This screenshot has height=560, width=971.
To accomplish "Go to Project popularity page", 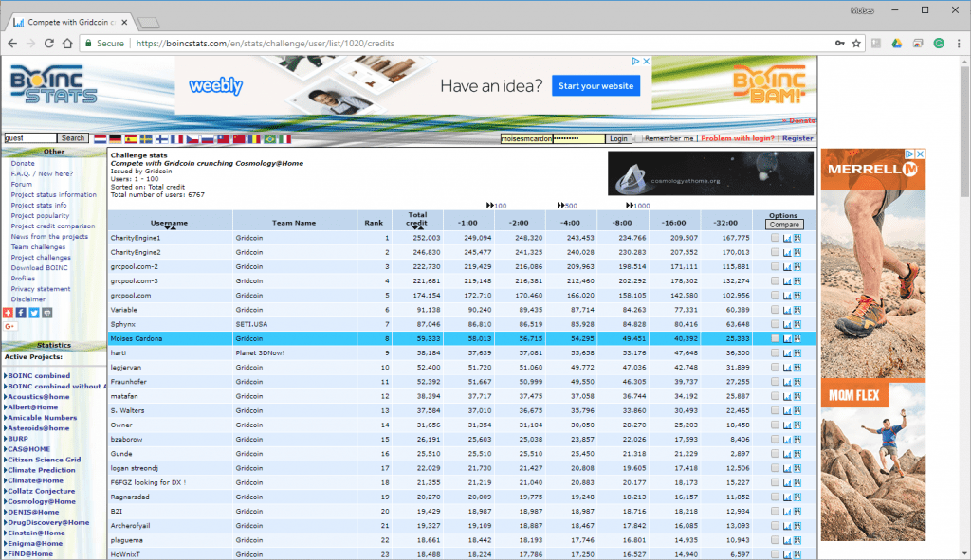I will [x=40, y=216].
